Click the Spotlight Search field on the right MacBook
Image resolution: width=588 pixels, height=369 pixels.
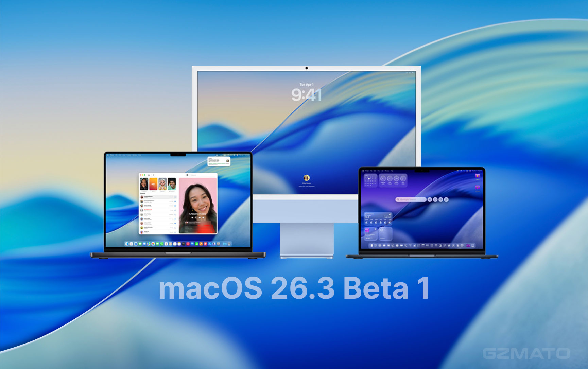[411, 199]
